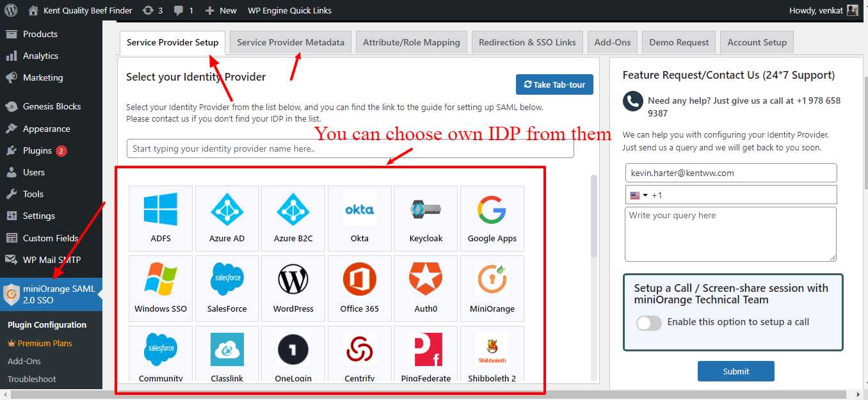Select the Shibboleth 2 provider tile
This screenshot has height=400, width=868.
[x=492, y=354]
